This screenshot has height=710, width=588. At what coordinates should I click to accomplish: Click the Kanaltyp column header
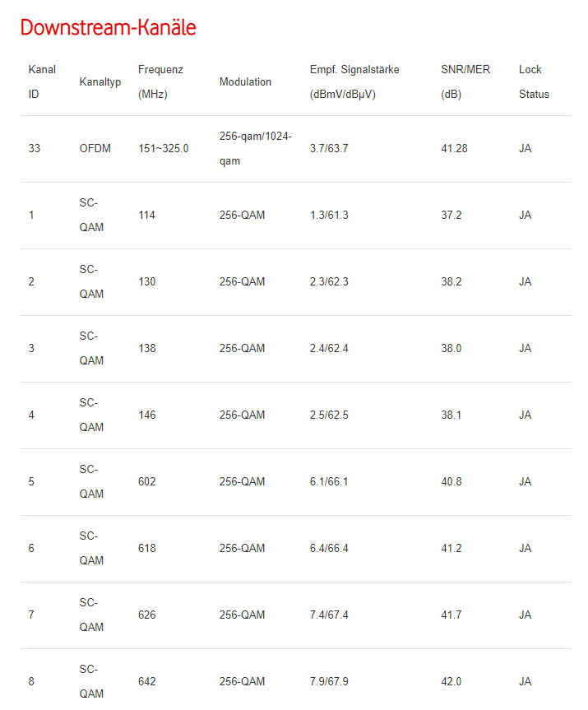point(100,82)
